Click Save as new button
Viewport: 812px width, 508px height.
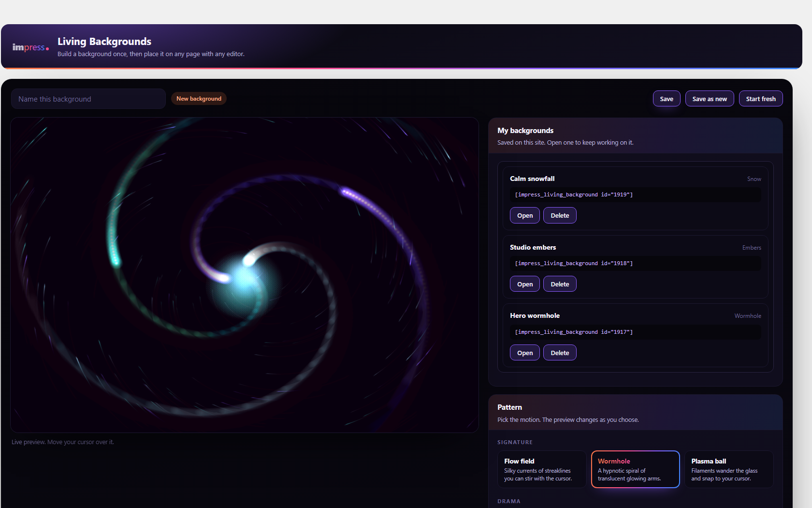click(710, 99)
